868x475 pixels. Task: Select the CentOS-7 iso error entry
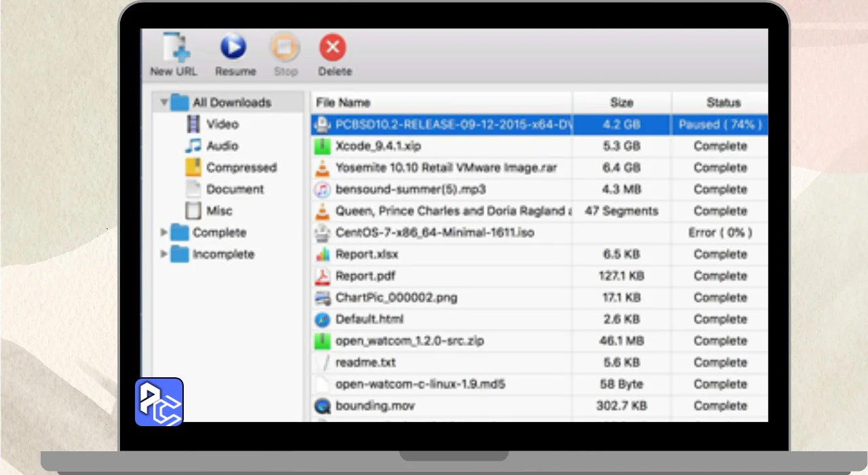pos(434,233)
